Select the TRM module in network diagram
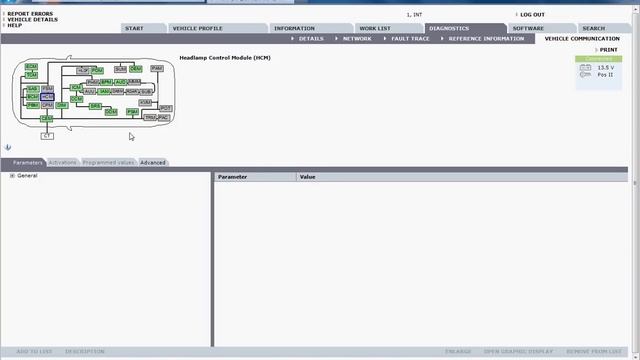 tap(150, 118)
